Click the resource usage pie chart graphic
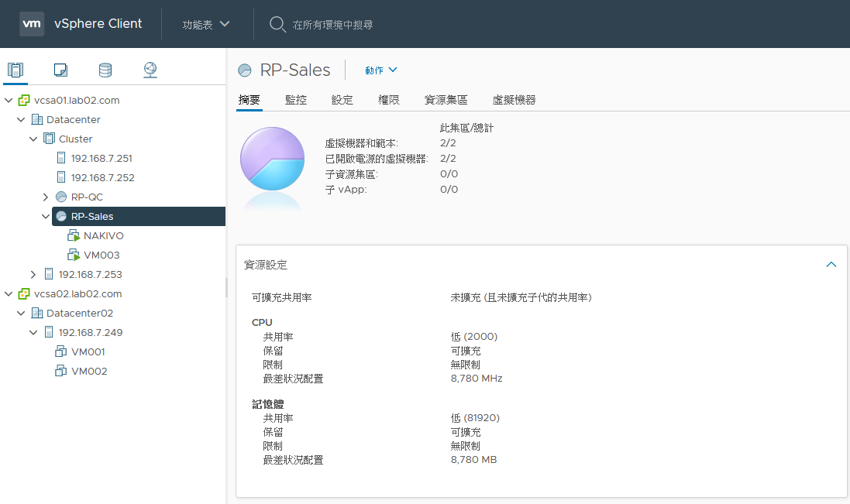This screenshot has height=504, width=850. [272, 159]
